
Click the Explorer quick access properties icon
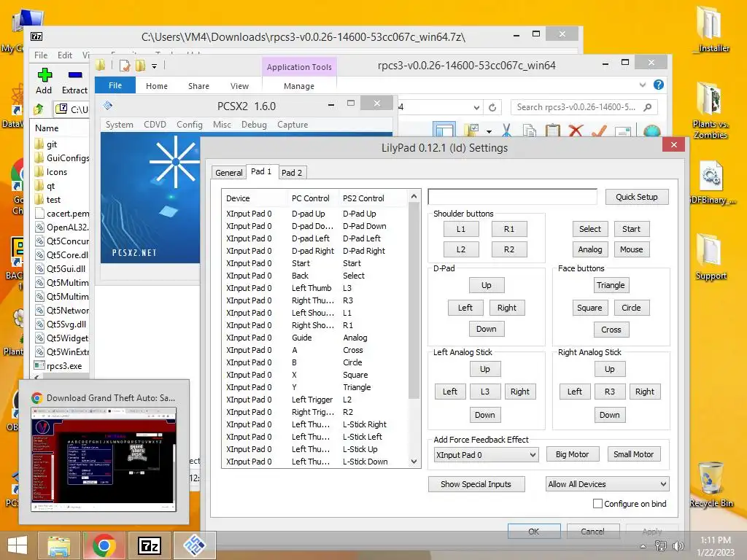[125, 66]
